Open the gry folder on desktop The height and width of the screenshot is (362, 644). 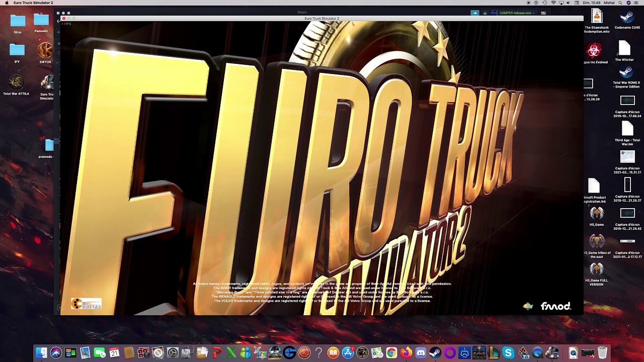[17, 50]
